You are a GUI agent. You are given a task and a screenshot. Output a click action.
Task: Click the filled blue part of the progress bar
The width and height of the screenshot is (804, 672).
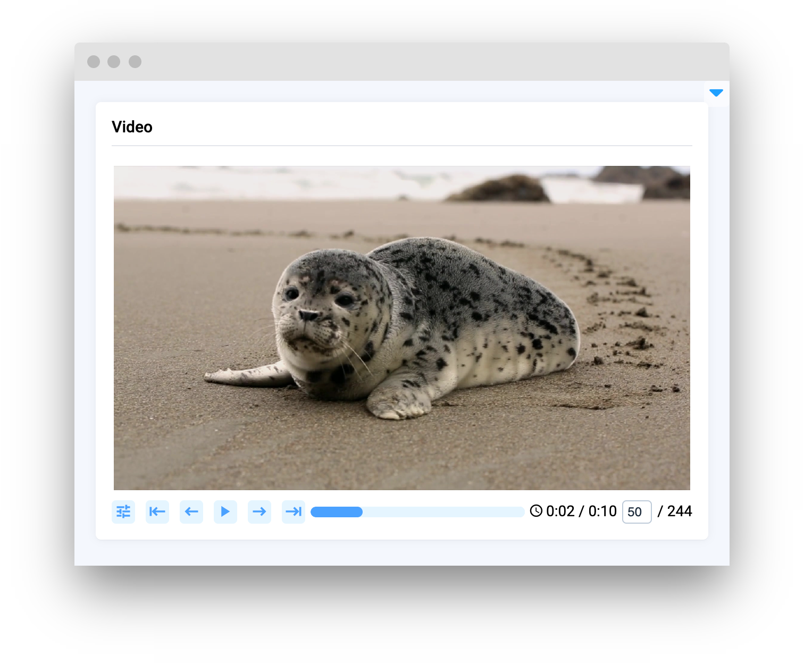pos(336,512)
